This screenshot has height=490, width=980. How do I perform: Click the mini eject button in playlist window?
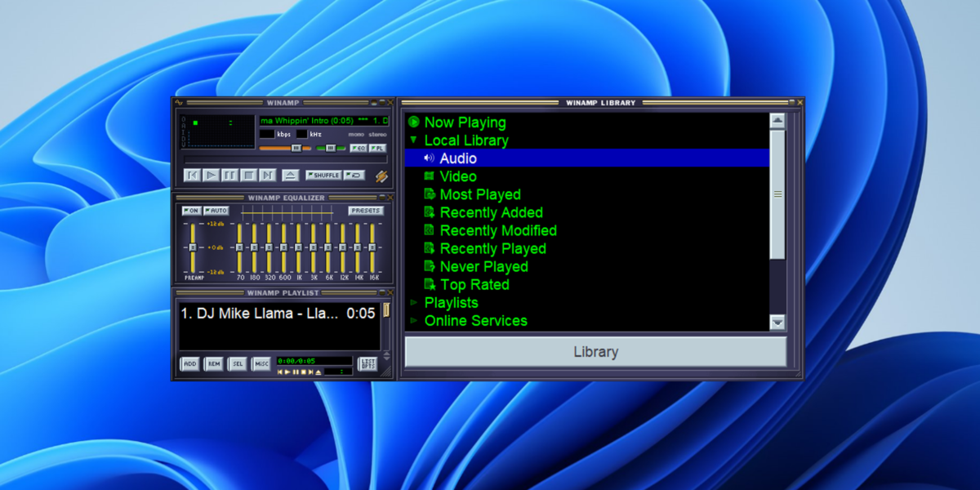318,372
